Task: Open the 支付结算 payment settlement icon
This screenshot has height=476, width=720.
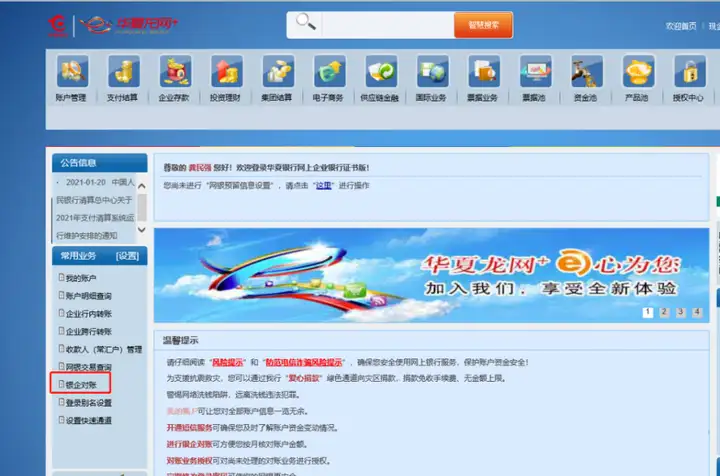Action: coord(124,71)
